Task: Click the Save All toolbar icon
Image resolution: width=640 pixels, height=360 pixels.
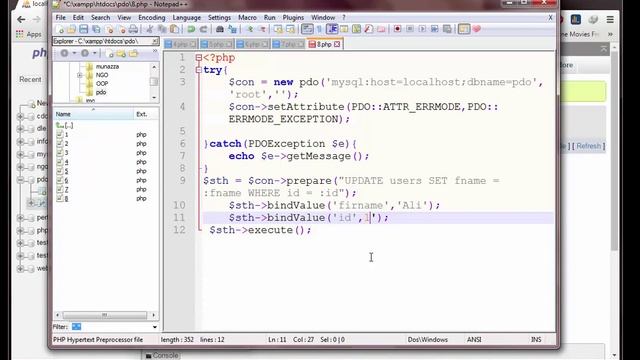Action: 96,29
